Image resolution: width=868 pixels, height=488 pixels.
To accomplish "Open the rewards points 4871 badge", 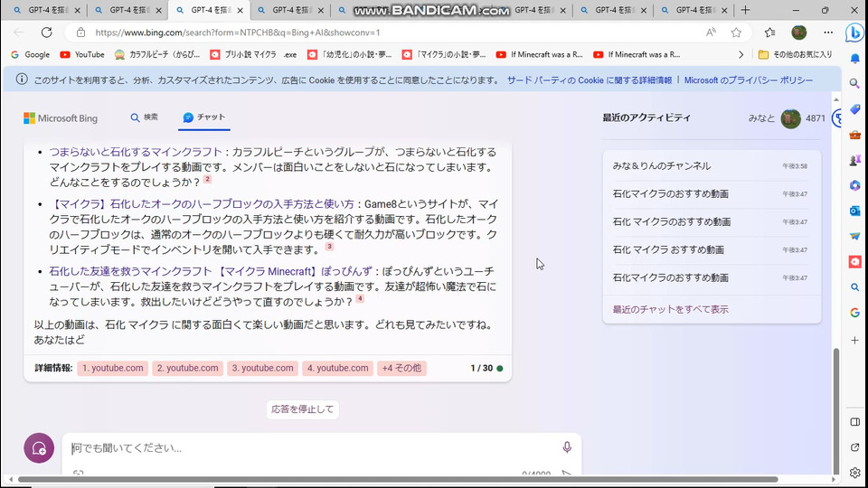I will tap(816, 118).
